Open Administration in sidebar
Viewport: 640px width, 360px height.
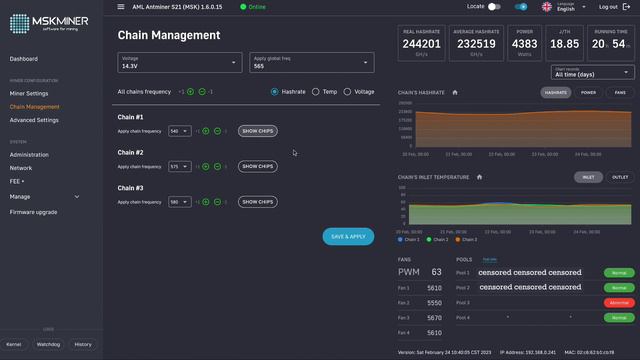(x=29, y=155)
